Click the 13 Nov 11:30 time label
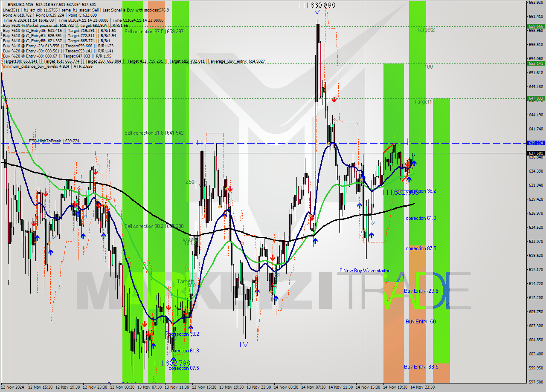 [177, 387]
